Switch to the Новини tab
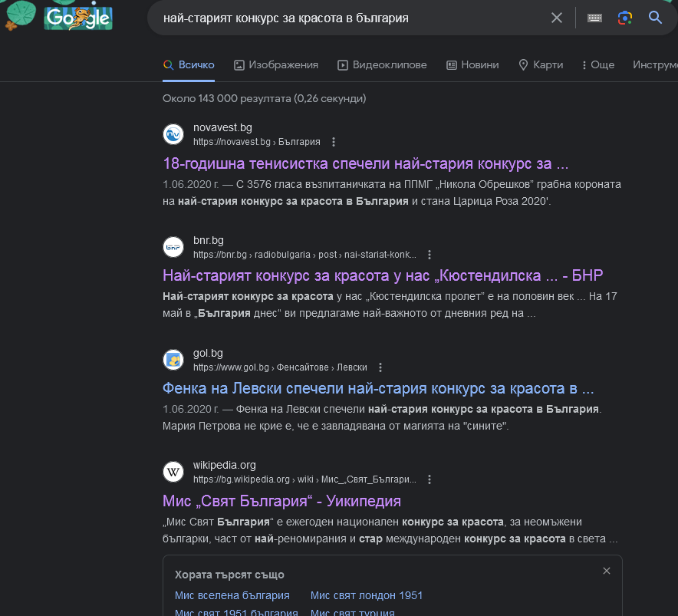 (472, 65)
